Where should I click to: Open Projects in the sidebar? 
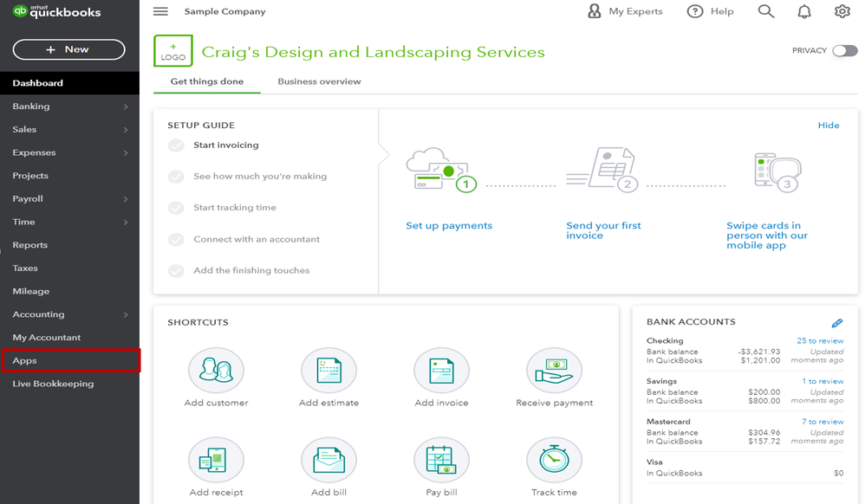69,176
